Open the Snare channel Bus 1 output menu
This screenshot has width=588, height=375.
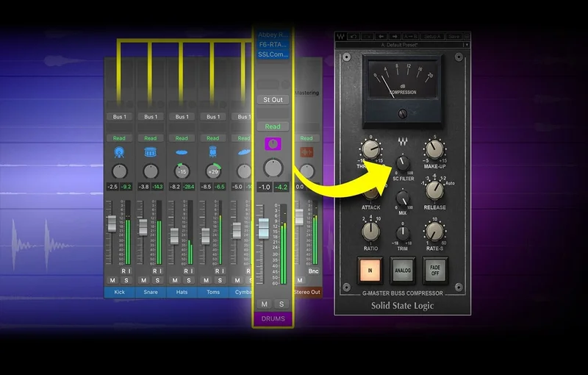click(151, 117)
